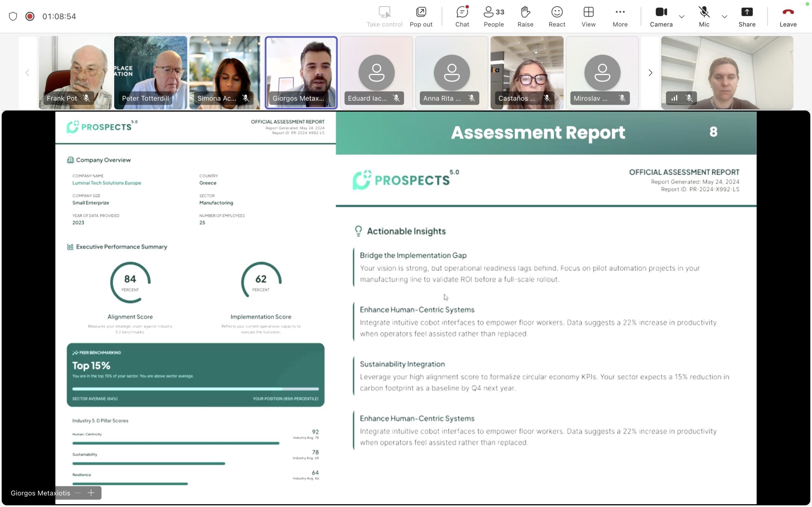Click the 01:08:54 meeting timer

click(59, 16)
